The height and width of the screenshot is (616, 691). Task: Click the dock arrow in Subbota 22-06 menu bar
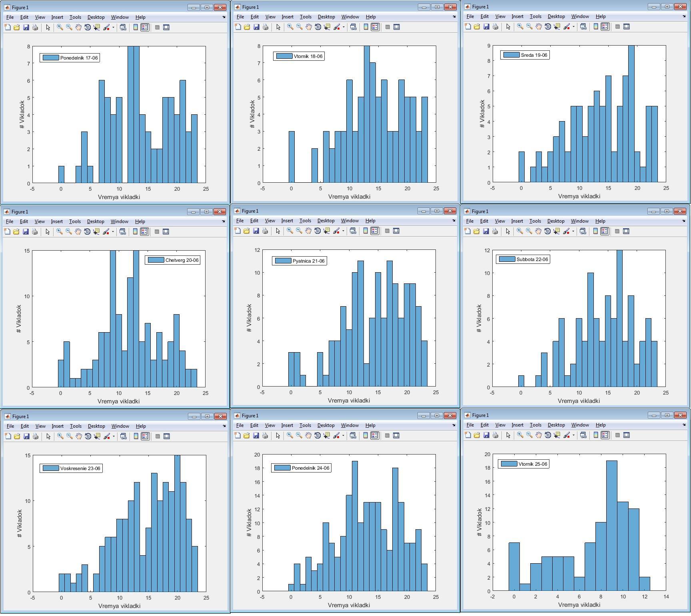click(684, 221)
